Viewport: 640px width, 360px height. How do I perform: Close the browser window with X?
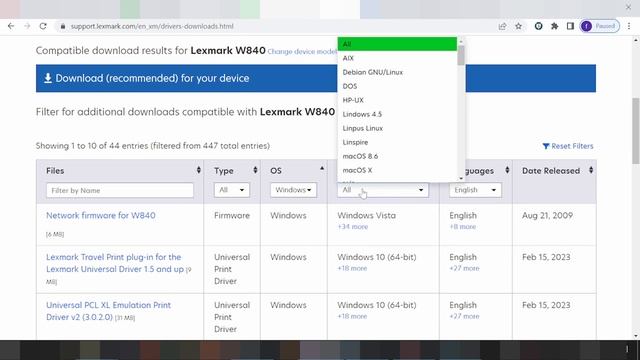pyautogui.click(x=628, y=7)
